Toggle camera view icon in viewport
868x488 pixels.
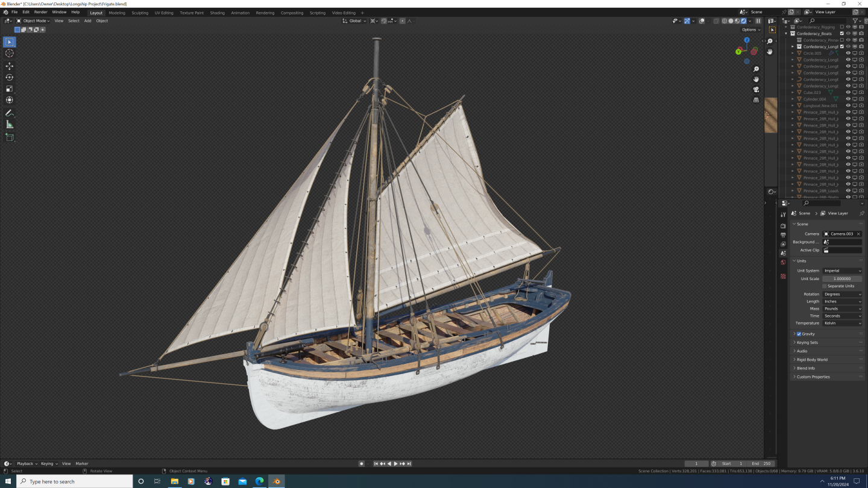[x=756, y=90]
